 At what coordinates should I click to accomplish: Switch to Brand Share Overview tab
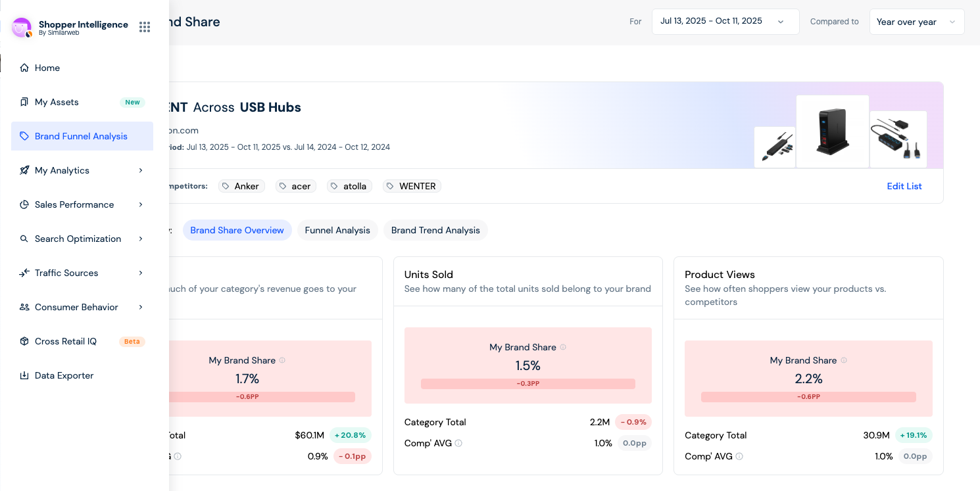tap(237, 230)
